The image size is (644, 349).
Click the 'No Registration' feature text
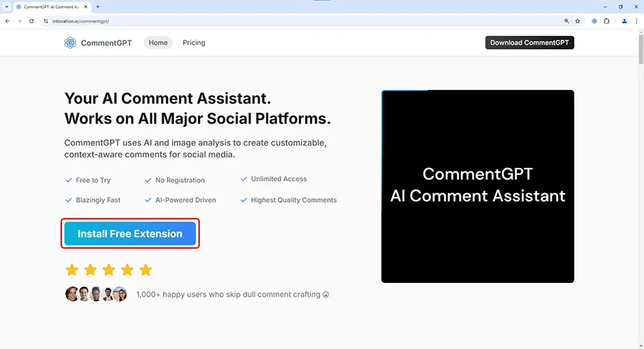[x=180, y=180]
